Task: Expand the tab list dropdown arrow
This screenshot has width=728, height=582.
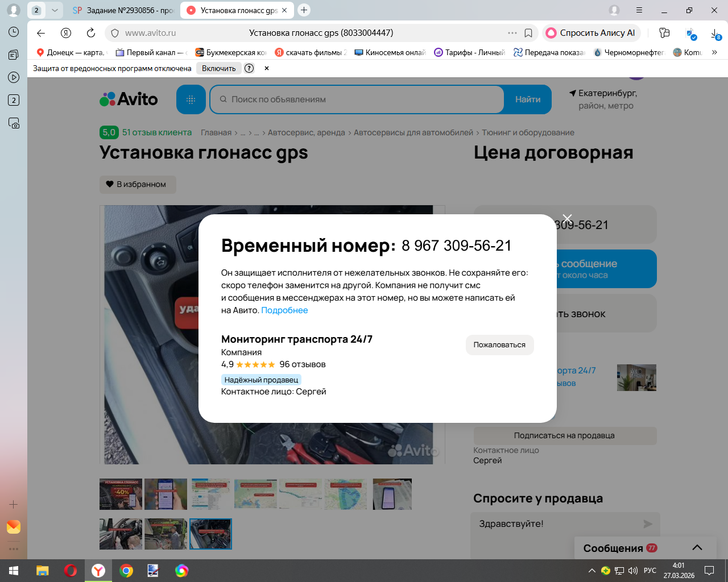Action: [55, 10]
